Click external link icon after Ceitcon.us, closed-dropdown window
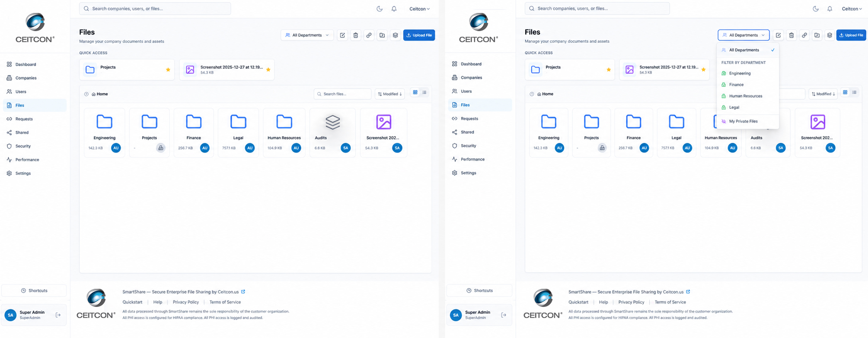 coord(243,292)
